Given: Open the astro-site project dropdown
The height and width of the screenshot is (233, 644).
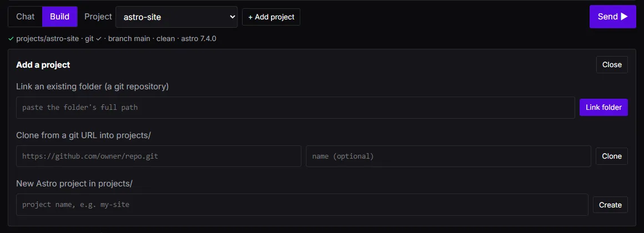Looking at the screenshot, I should [177, 17].
